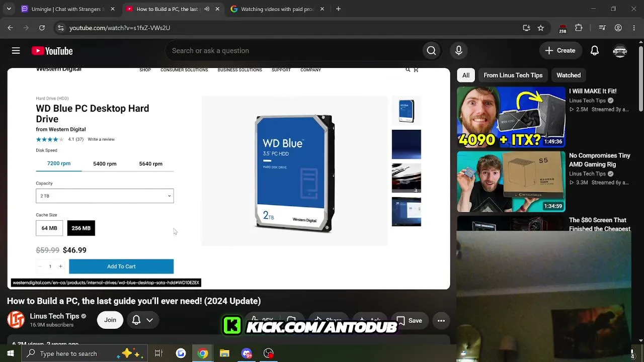This screenshot has width=644, height=362.
Task: Open the Windows Start menu
Action: coord(10,353)
